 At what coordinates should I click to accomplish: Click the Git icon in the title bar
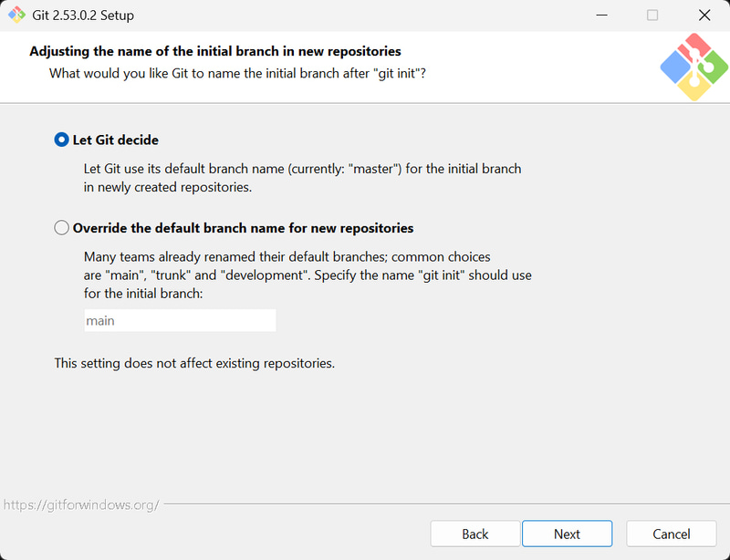click(16, 16)
